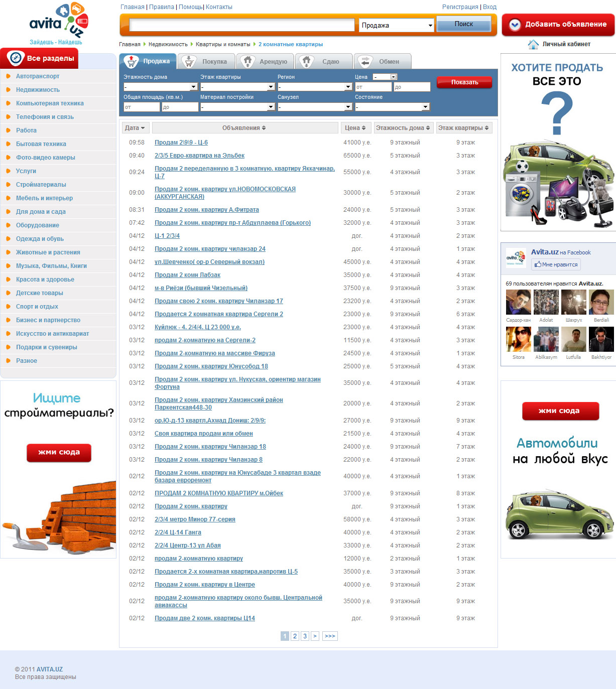The width and height of the screenshot is (616, 689).
Task: Switch to the Арендую tab
Action: 265,61
